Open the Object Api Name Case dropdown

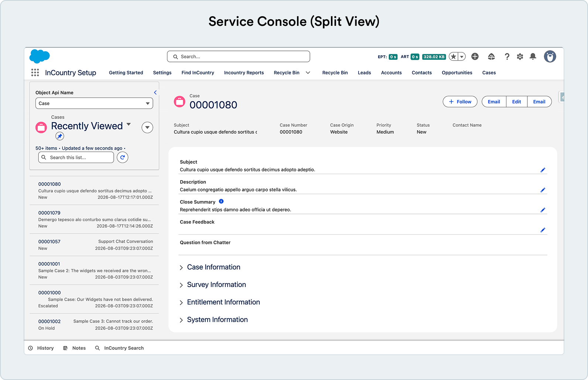point(94,103)
